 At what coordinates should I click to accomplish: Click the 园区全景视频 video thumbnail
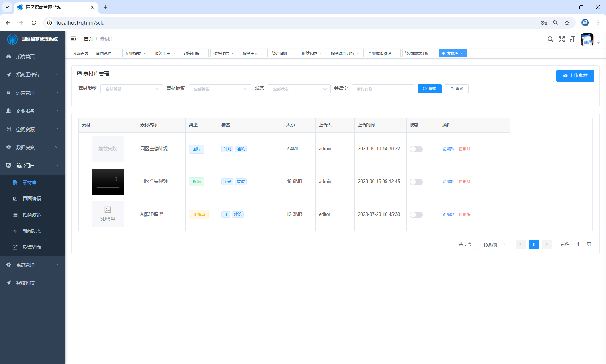108,182
